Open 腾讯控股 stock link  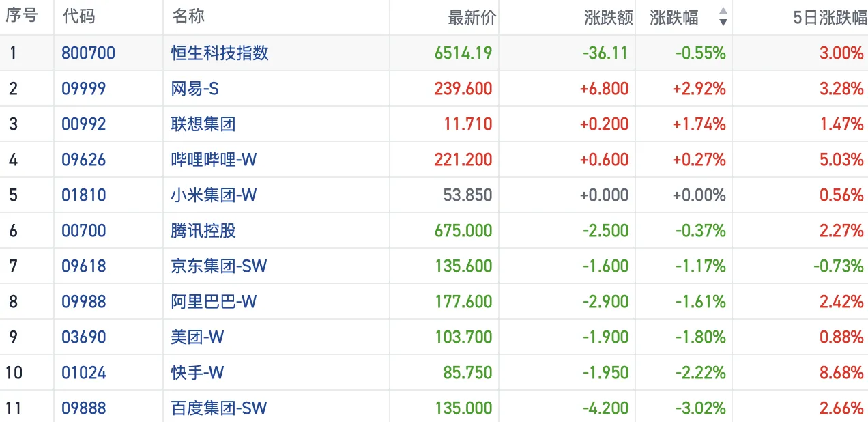(x=203, y=231)
